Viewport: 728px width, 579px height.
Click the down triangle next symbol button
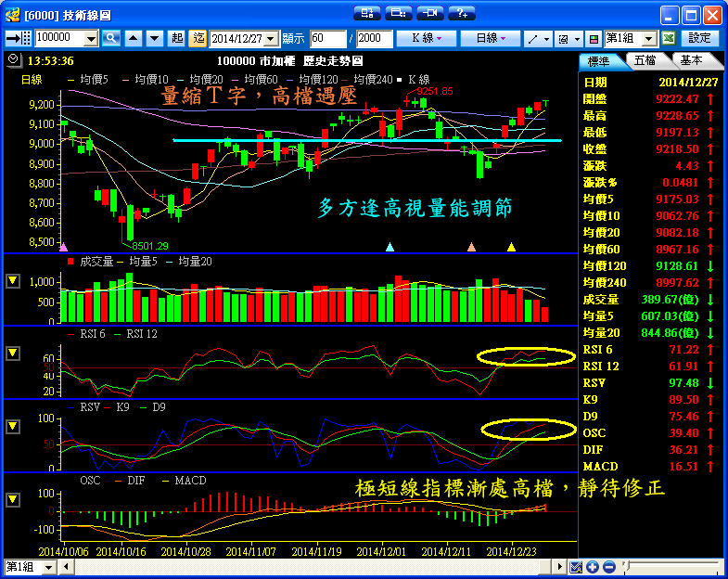pos(154,38)
